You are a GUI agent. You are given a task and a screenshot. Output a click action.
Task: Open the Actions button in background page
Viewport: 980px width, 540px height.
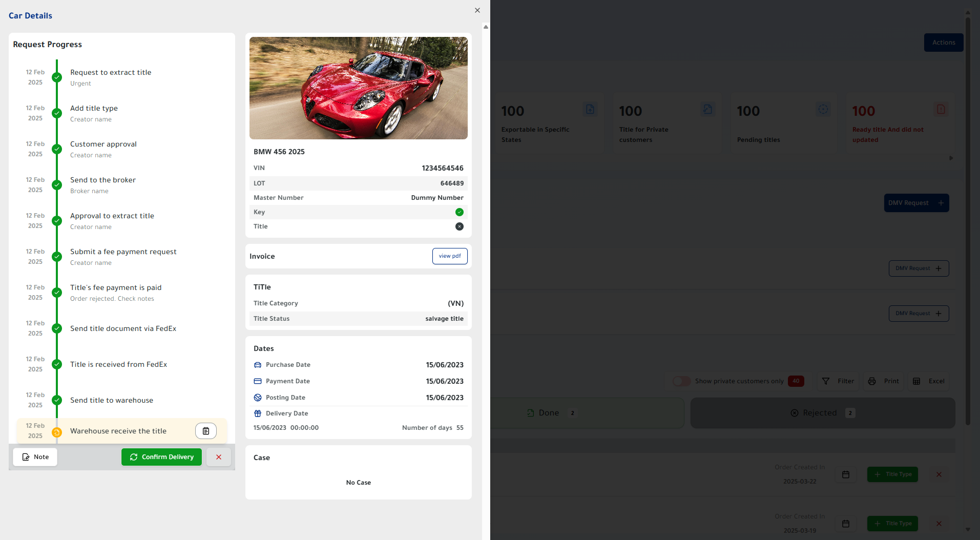[x=944, y=43]
